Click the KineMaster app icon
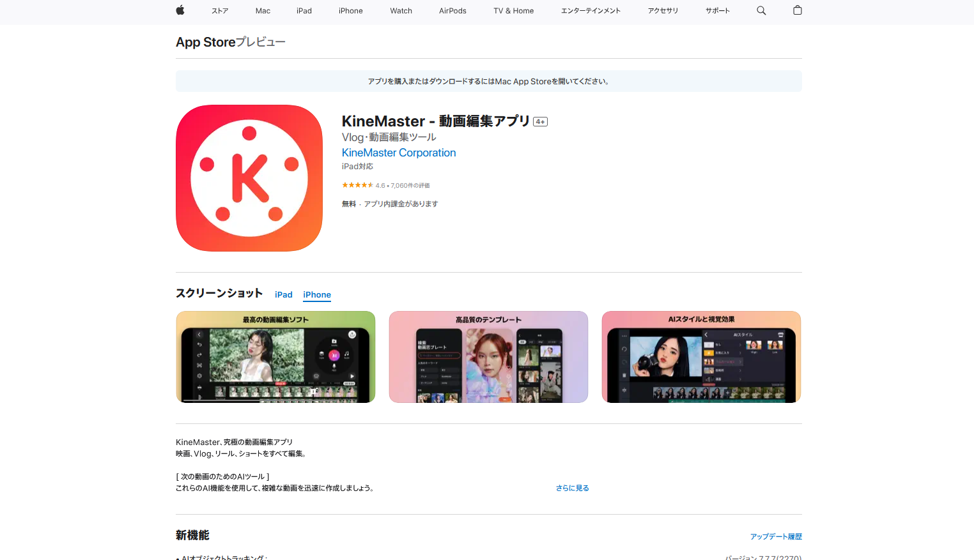974x560 pixels. click(x=249, y=178)
